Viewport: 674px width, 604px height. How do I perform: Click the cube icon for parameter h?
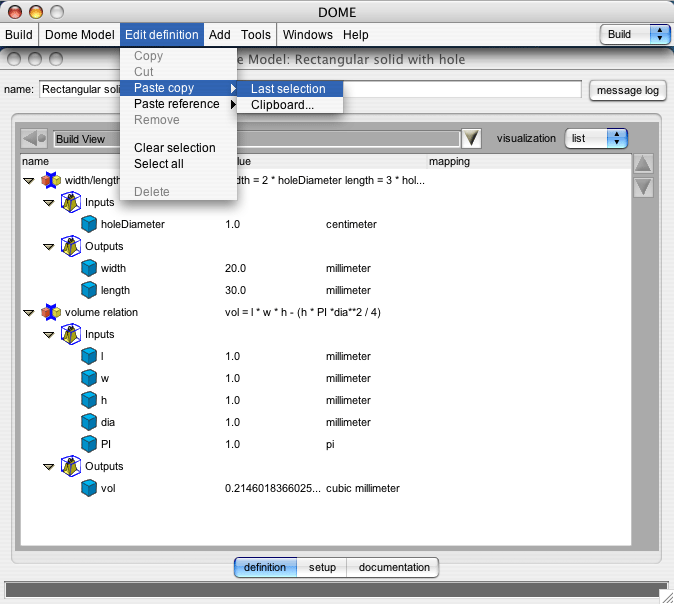point(89,400)
